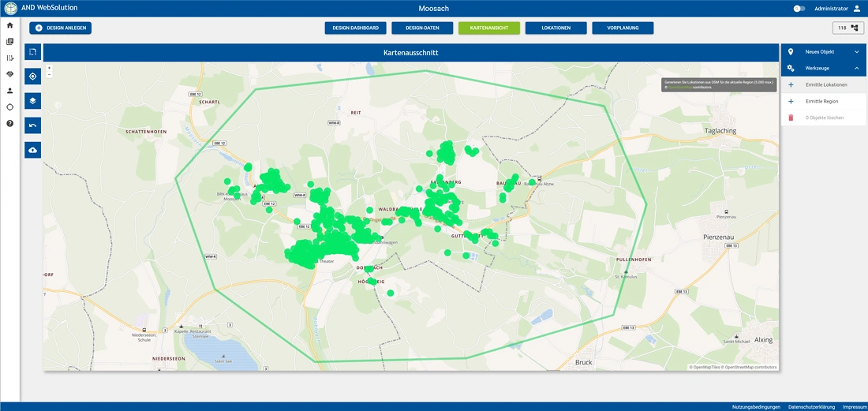Undo last action with the arrow tool
The height and width of the screenshot is (411, 868).
[x=32, y=125]
